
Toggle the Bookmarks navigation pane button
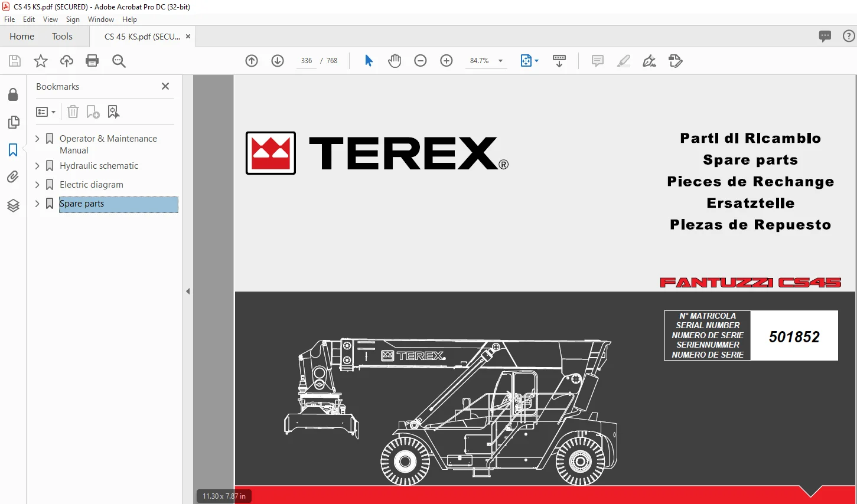click(13, 150)
